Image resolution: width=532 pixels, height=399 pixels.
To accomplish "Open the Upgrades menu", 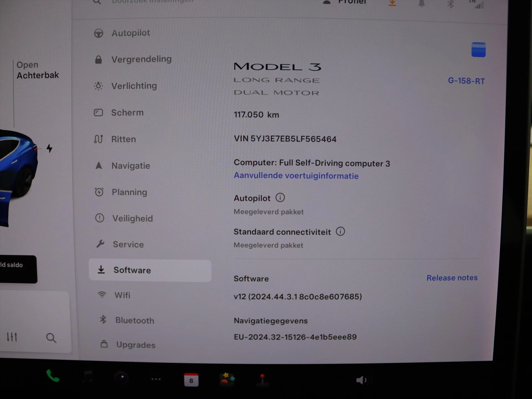I will pos(128,345).
